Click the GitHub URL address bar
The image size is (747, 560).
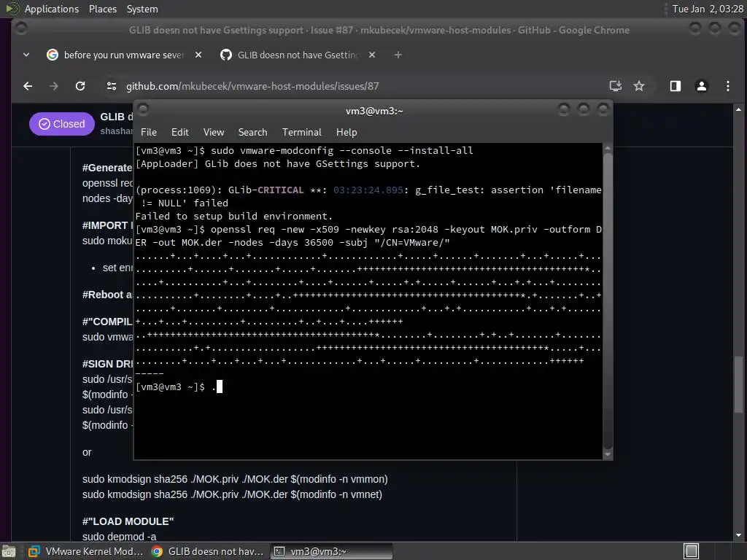pyautogui.click(x=252, y=86)
